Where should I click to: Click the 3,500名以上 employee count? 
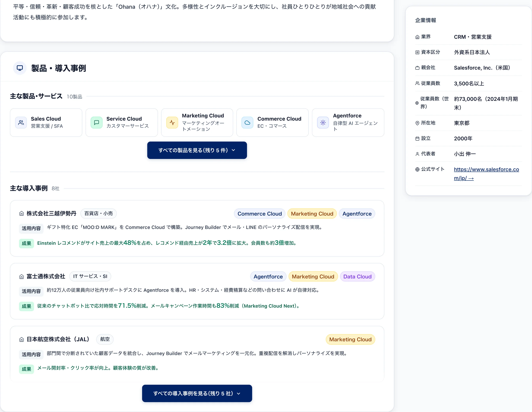469,83
